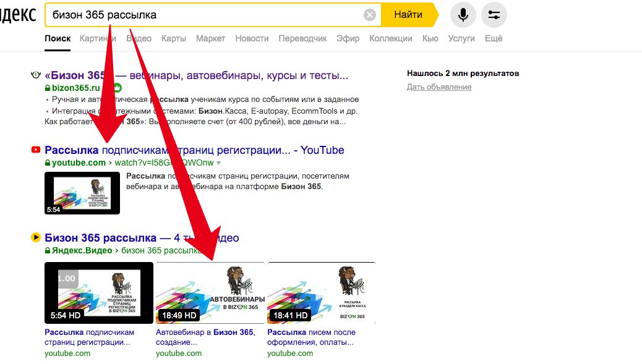This screenshot has width=642, height=364.
Task: Open the Эфир tab
Action: (x=348, y=38)
